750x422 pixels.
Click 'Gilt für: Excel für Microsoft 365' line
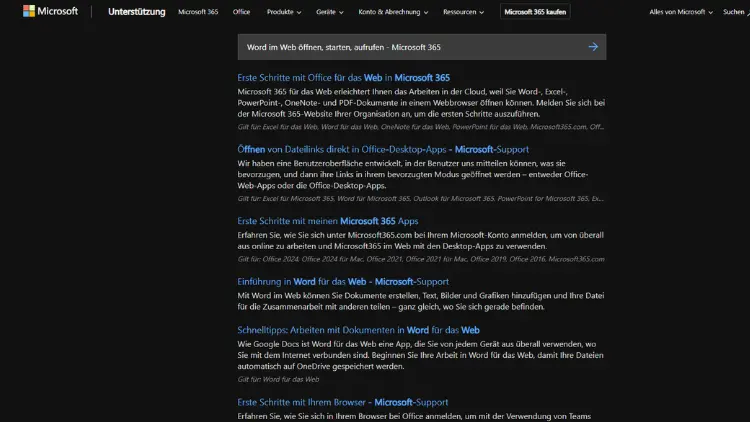click(x=421, y=199)
